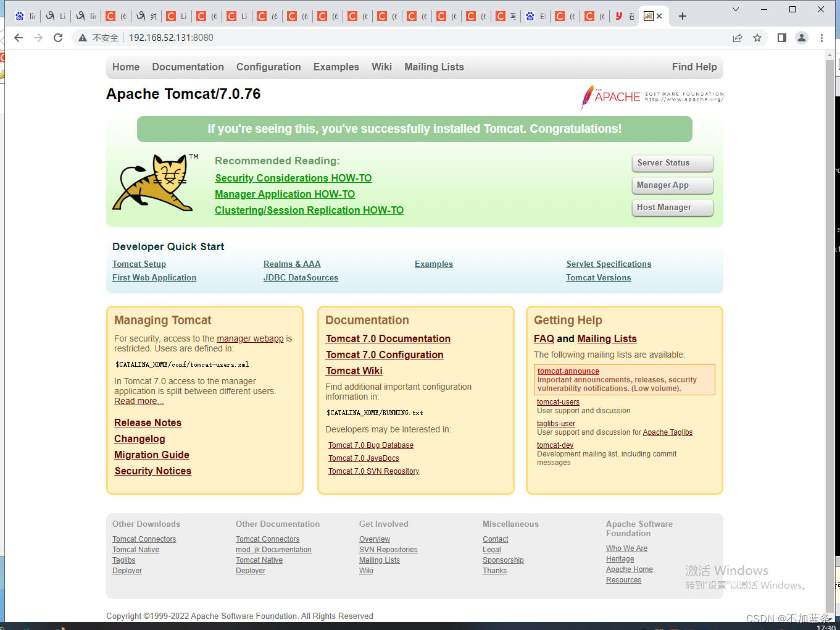Viewport: 840px width, 630px height.
Task: Click the FAQ link
Action: click(x=544, y=338)
